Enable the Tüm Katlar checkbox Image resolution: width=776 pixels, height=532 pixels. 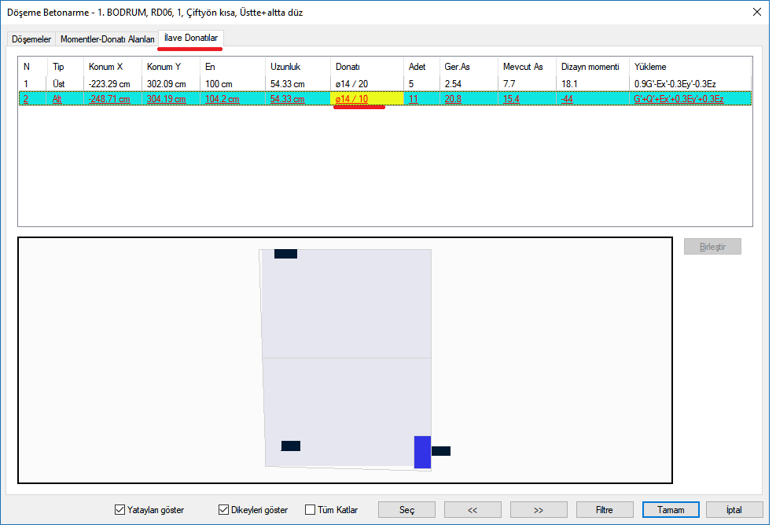[x=310, y=510]
